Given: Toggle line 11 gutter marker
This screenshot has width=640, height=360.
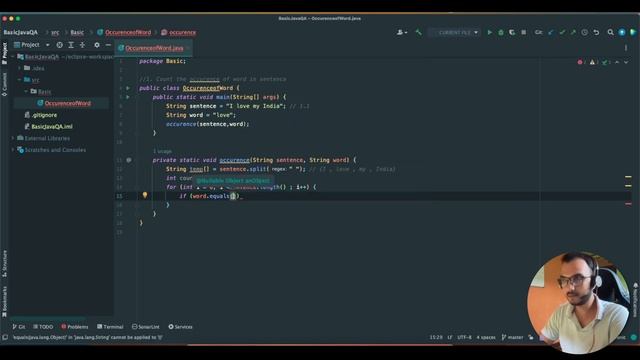Looking at the screenshot, I should [x=129, y=160].
